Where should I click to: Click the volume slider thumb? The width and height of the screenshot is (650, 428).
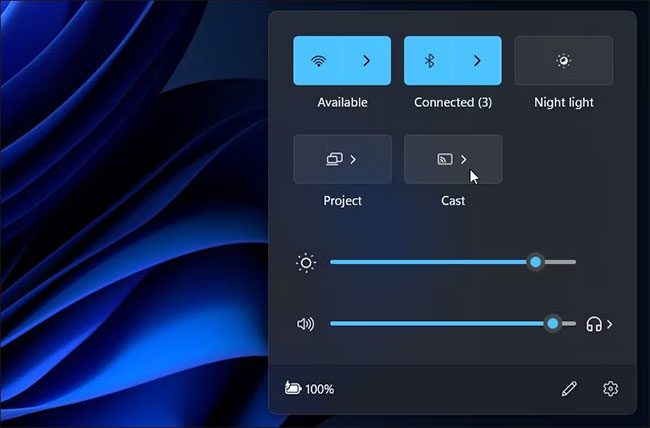pos(553,324)
